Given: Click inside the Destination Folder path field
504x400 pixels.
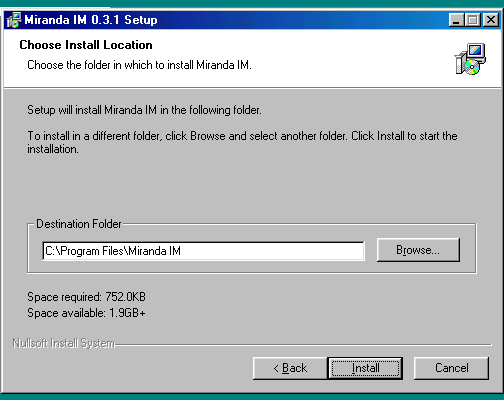Looking at the screenshot, I should coord(203,251).
